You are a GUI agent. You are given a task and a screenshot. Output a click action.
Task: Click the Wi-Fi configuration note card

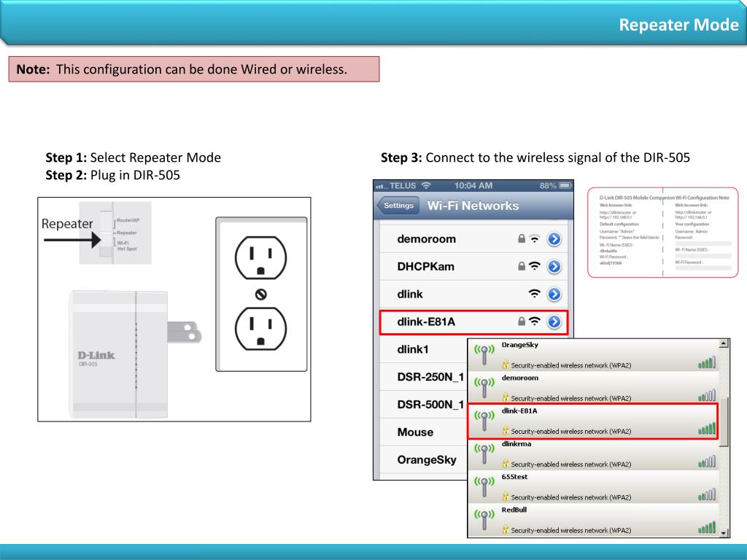(662, 233)
